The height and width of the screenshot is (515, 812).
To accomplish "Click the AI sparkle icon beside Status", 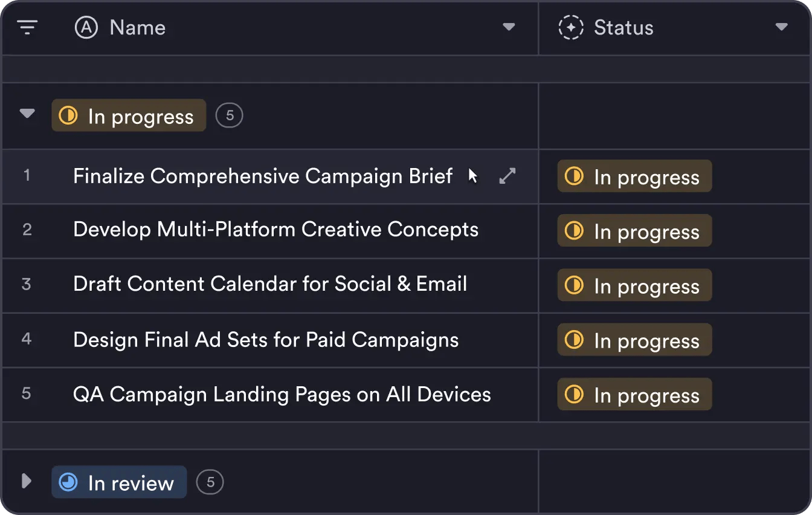I will pos(571,27).
